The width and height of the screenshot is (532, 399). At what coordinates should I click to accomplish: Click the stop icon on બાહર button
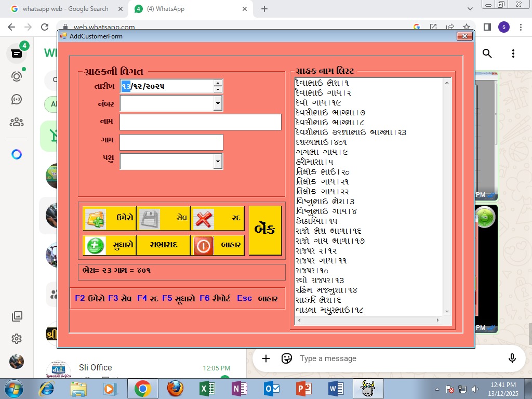click(203, 245)
